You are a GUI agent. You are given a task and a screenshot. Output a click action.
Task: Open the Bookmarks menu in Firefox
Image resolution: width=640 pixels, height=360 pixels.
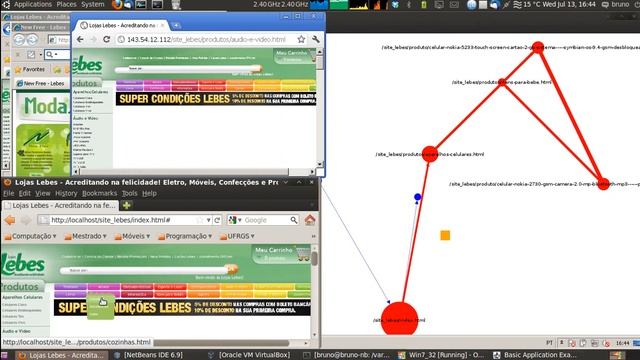click(x=99, y=193)
